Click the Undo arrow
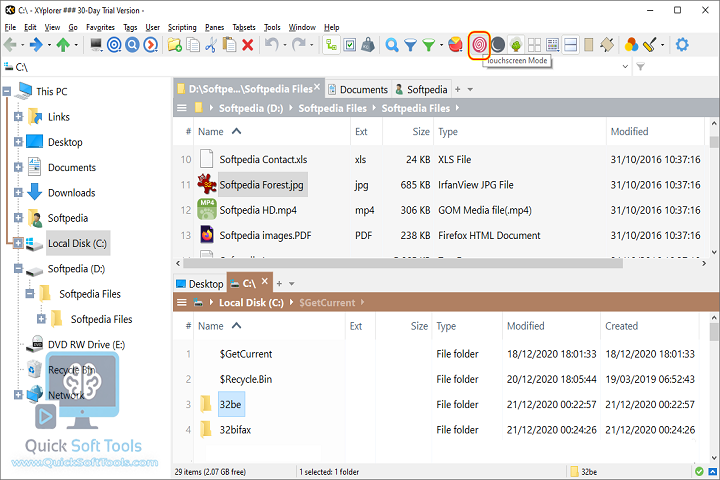Image resolution: width=720 pixels, height=480 pixels. [272, 45]
